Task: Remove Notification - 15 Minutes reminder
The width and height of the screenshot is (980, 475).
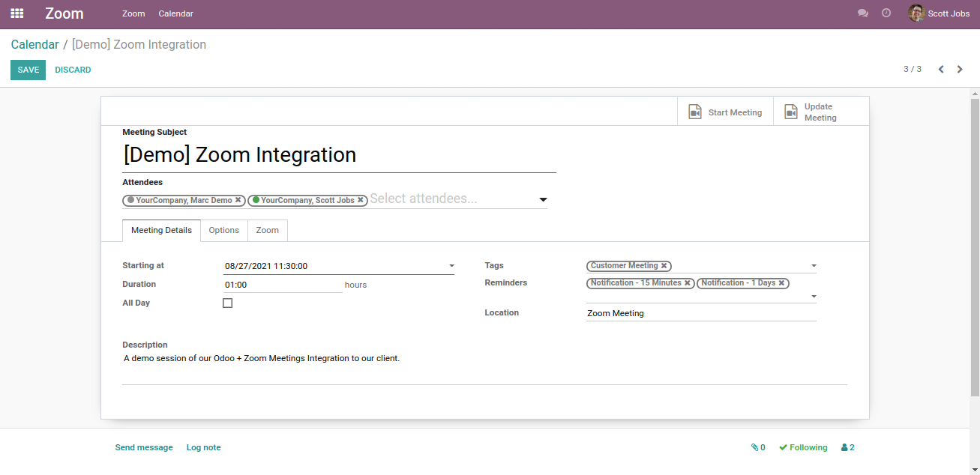Action: click(687, 283)
